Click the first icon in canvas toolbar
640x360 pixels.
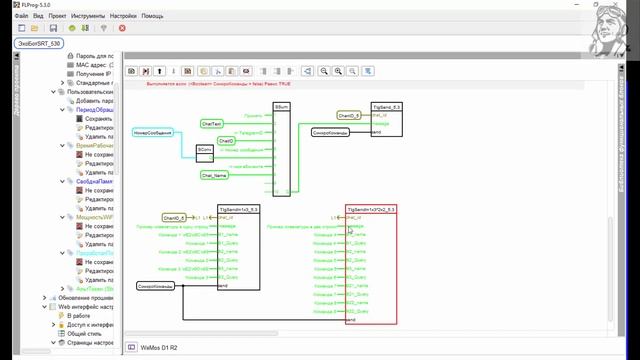coord(131,71)
